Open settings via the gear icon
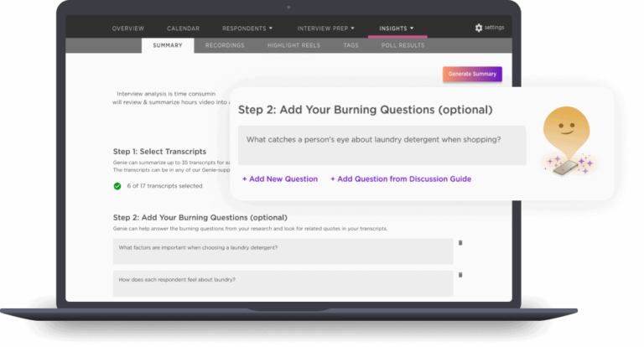Viewport: 644px width, 347px height. tap(479, 28)
